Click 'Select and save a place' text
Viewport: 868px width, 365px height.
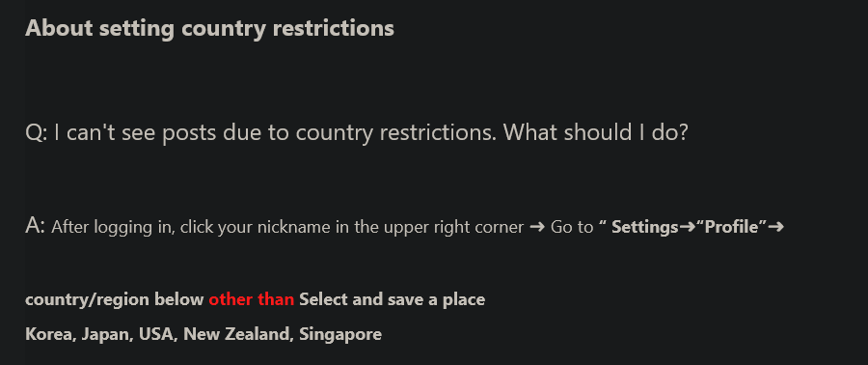(392, 299)
